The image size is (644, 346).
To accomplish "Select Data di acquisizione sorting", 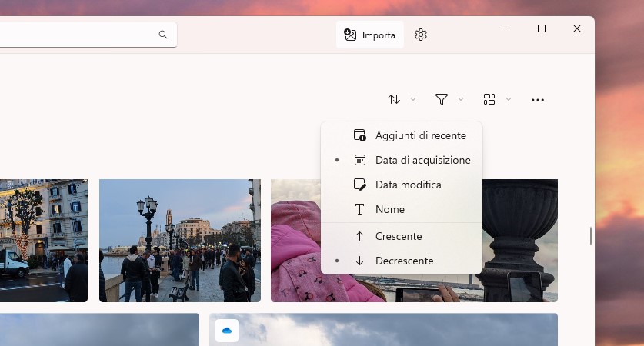I will [x=402, y=160].
